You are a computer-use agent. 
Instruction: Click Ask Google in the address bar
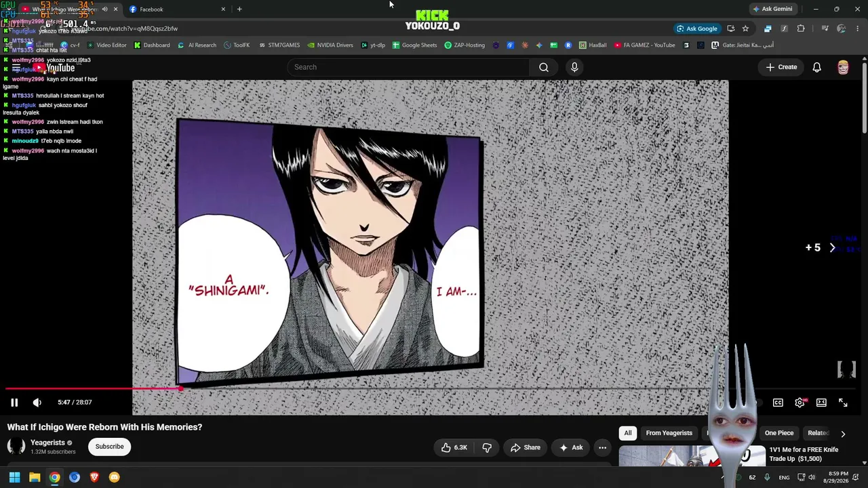click(697, 28)
